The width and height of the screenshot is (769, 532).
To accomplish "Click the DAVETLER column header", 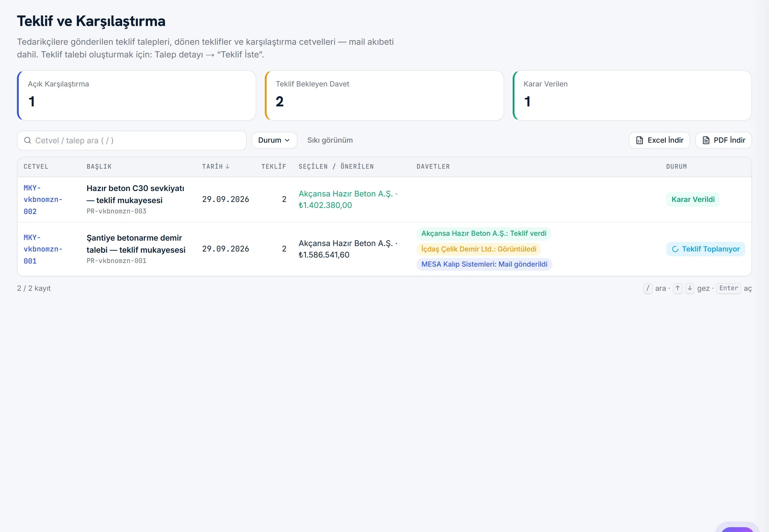I will 433,166.
